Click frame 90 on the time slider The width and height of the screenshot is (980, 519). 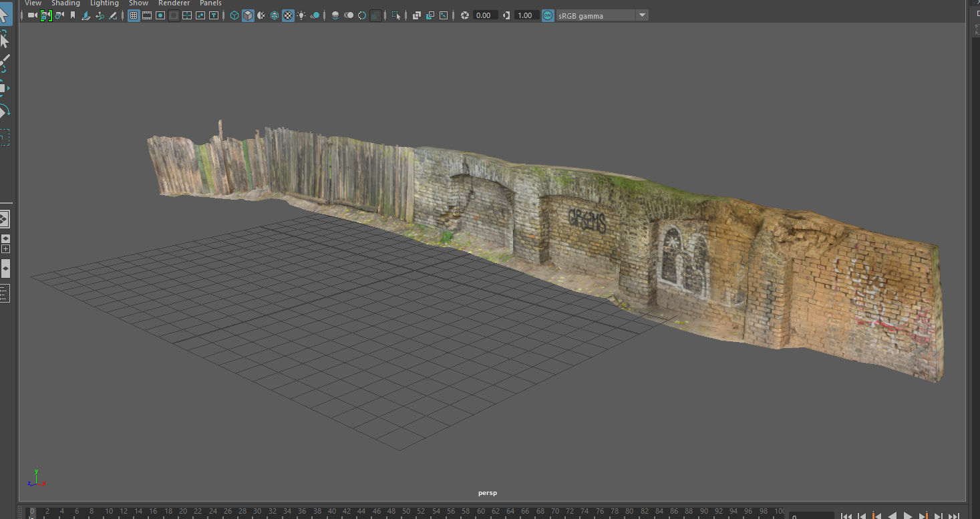tap(703, 512)
